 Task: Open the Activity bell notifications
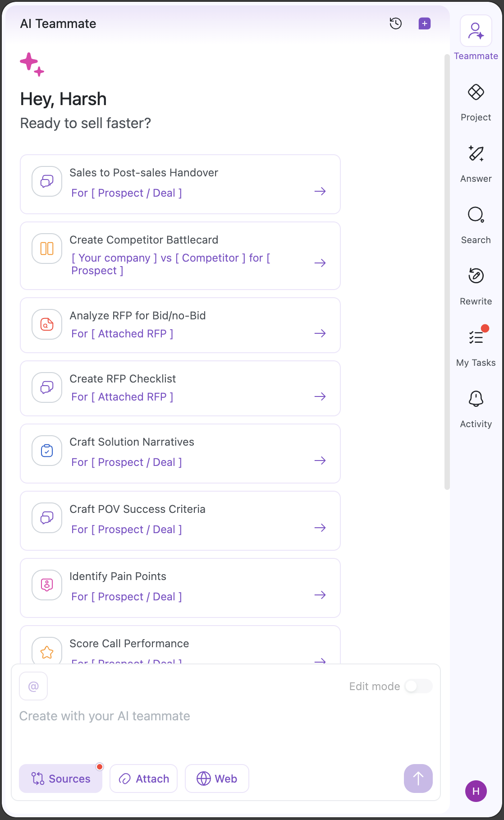coord(476,409)
